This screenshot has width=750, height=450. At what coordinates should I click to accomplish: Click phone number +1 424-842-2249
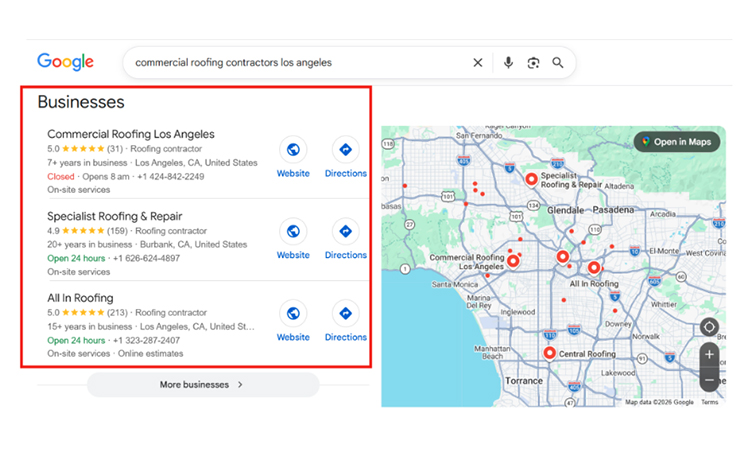pos(170,177)
